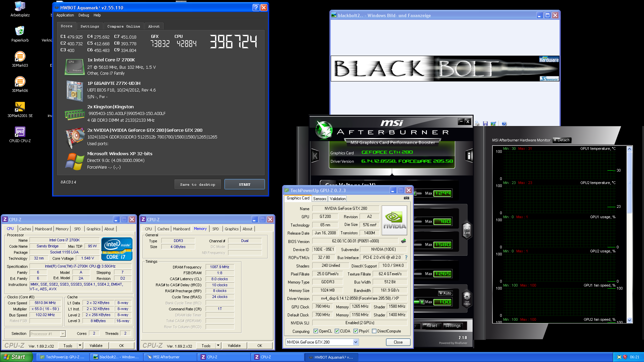Click the Reset button in MSI Afterburner
The height and width of the screenshot is (362, 644).
click(x=432, y=325)
